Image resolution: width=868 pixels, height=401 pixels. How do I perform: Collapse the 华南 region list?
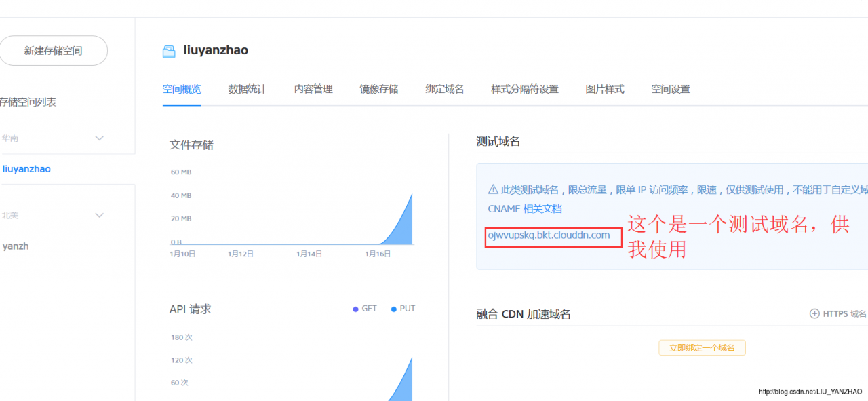coord(99,138)
